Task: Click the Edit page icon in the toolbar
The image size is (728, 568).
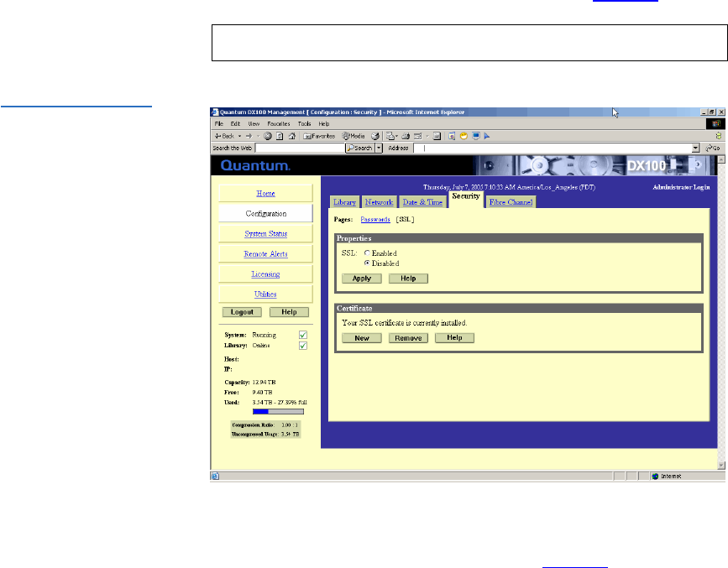Action: [x=417, y=136]
